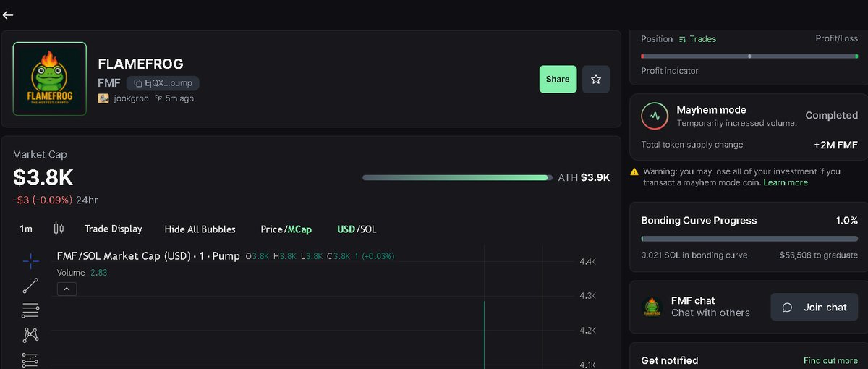Screen dimensions: 868x369
Task: Select the trend line drawing tool
Action: click(30, 286)
